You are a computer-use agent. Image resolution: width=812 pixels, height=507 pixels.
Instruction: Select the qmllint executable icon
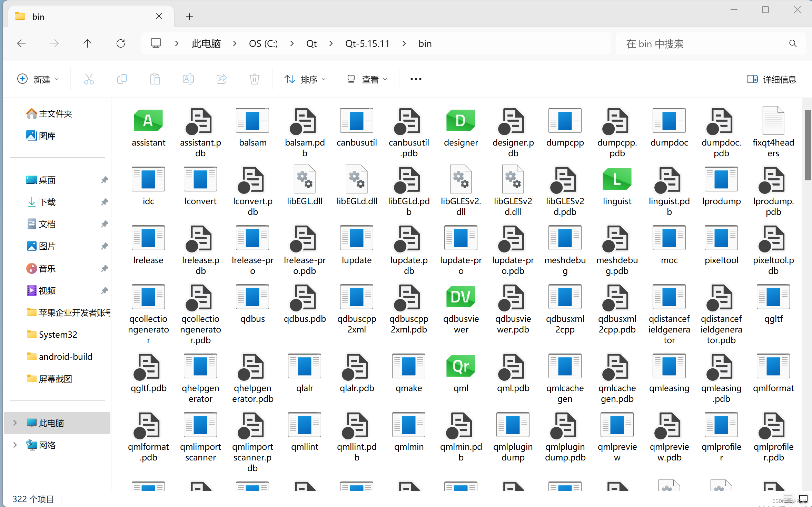(x=305, y=425)
